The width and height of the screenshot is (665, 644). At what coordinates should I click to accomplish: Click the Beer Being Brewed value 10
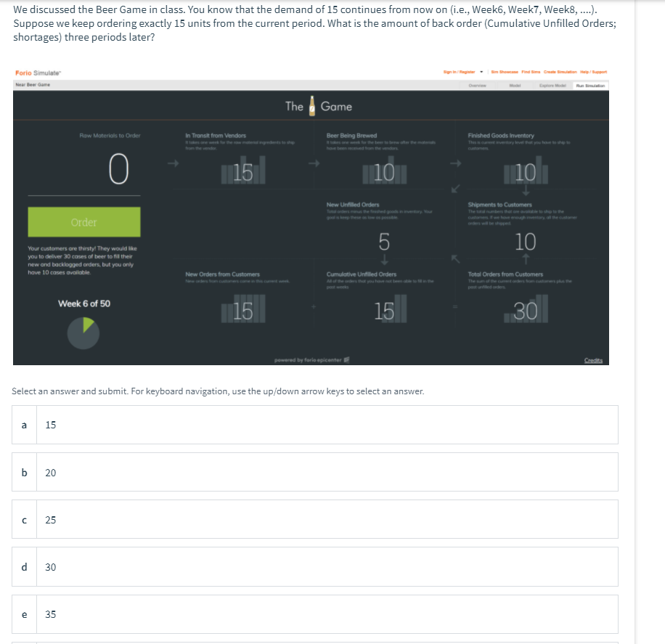(x=384, y=172)
